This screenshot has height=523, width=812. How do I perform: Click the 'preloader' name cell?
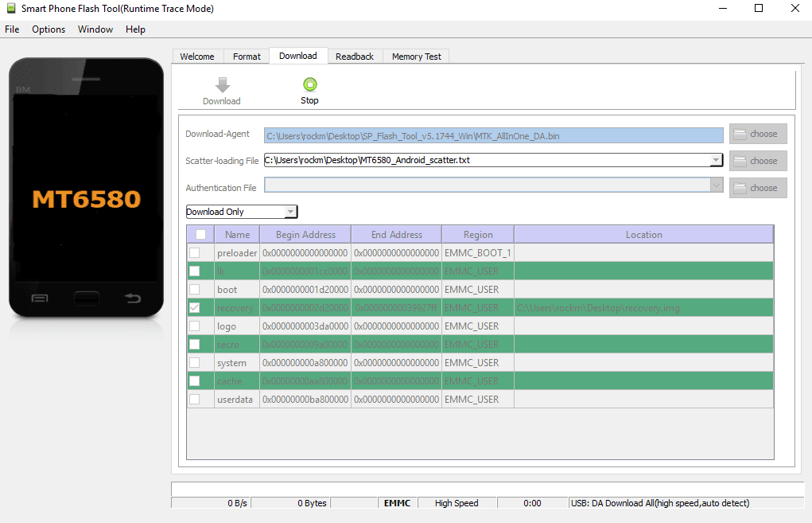(x=237, y=253)
